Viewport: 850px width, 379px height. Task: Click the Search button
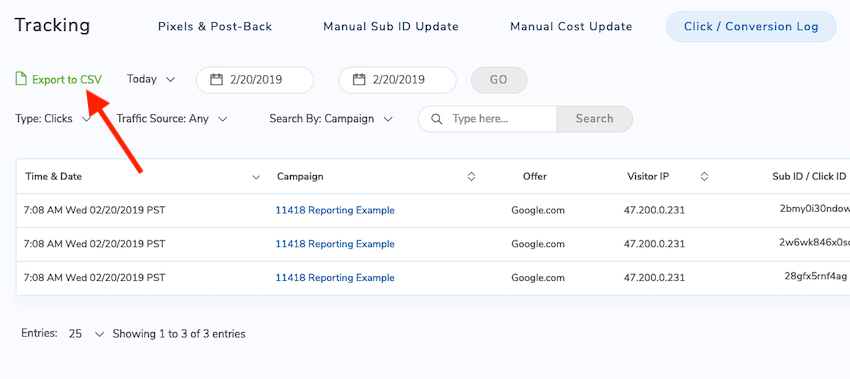(x=594, y=119)
